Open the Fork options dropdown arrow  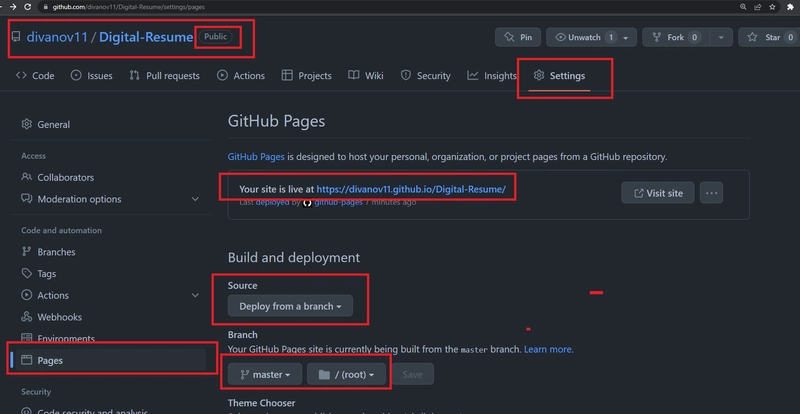click(721, 37)
